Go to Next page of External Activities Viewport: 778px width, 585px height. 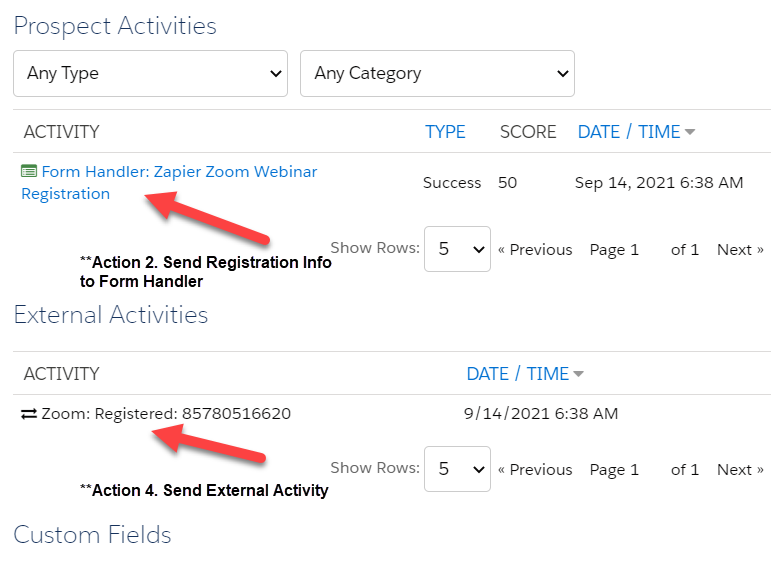740,470
